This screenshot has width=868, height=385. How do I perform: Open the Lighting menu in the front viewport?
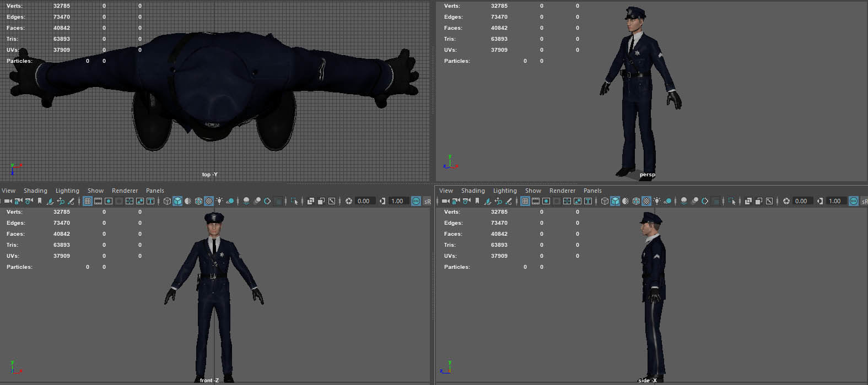point(67,191)
